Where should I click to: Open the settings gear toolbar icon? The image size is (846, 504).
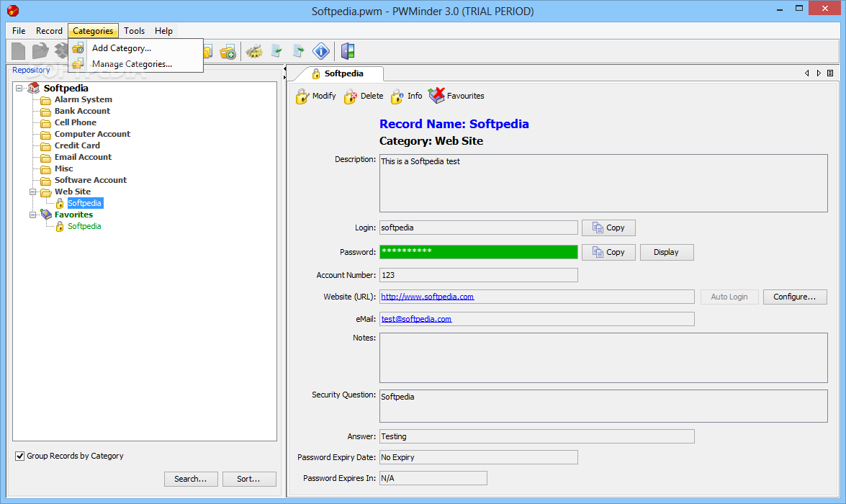click(x=254, y=52)
